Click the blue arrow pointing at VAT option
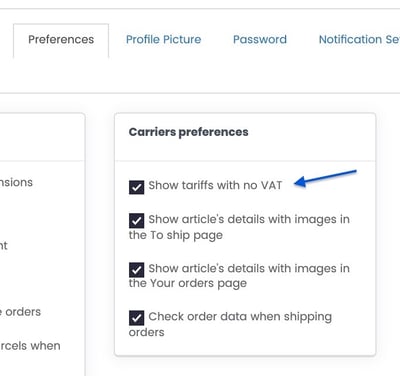 click(325, 178)
